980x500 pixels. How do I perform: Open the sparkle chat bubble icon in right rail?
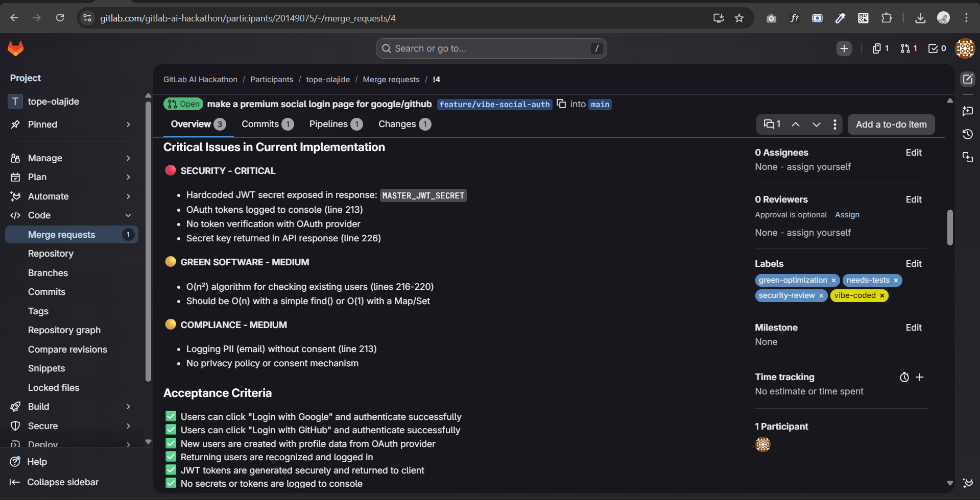click(x=968, y=111)
